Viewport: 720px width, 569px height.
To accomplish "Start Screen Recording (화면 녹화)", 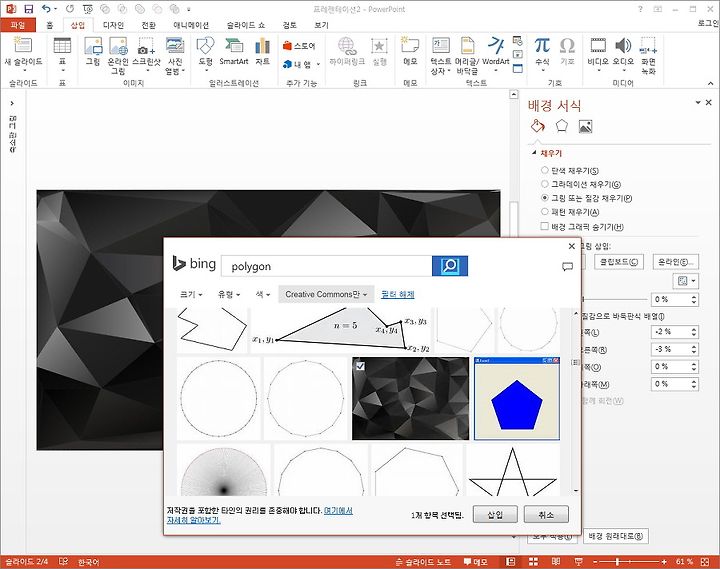I will point(648,56).
